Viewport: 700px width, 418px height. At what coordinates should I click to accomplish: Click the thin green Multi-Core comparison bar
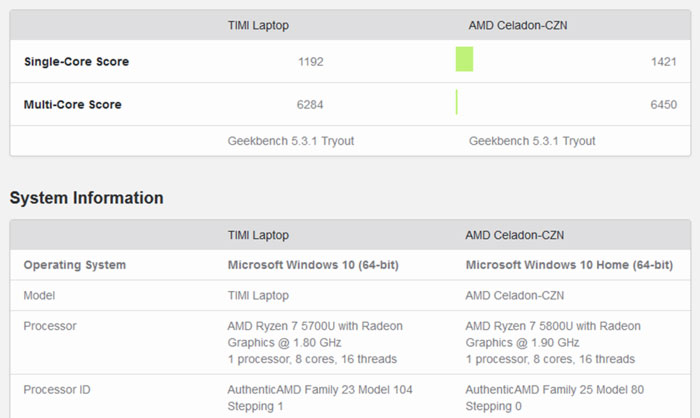(x=457, y=102)
